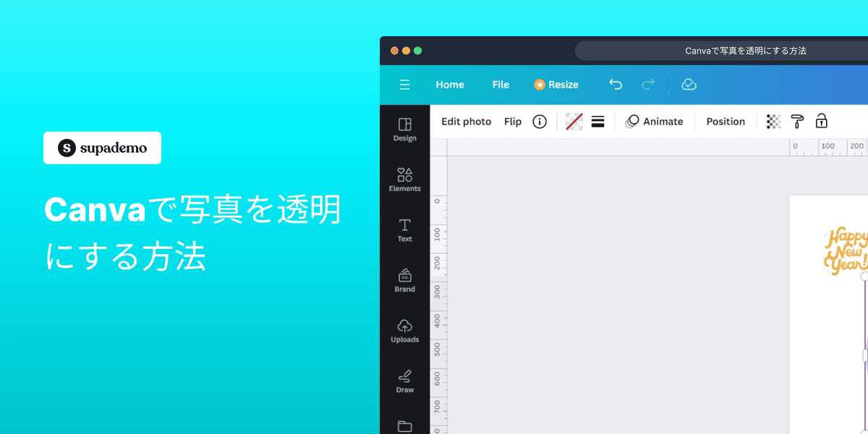The image size is (868, 434).
Task: Click the no-color stroke swatch
Action: 574,122
